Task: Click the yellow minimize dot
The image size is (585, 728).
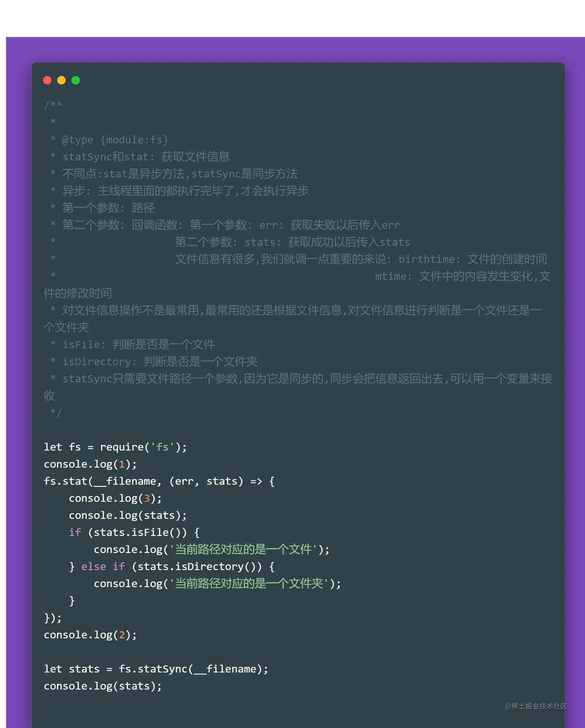Action: pyautogui.click(x=62, y=80)
